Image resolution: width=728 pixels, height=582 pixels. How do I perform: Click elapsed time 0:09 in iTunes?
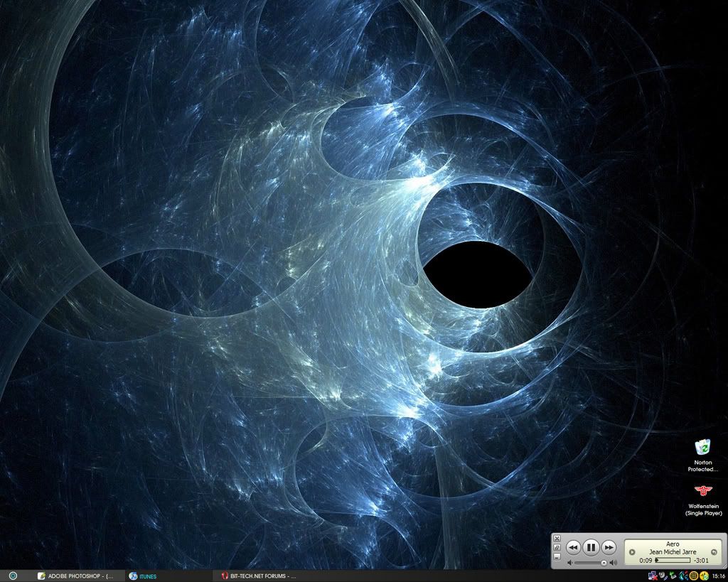click(x=646, y=560)
